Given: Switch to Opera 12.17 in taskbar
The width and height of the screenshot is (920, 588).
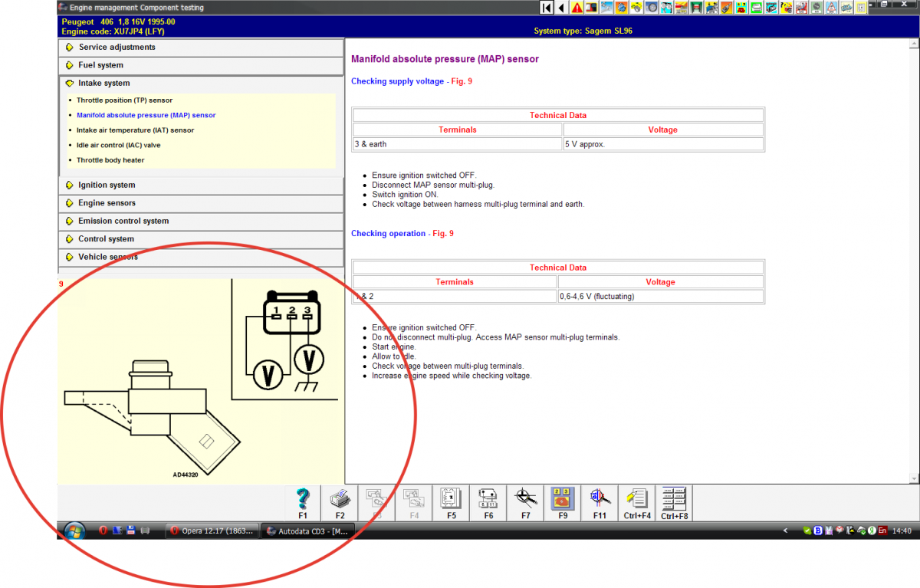Looking at the screenshot, I should click(212, 531).
